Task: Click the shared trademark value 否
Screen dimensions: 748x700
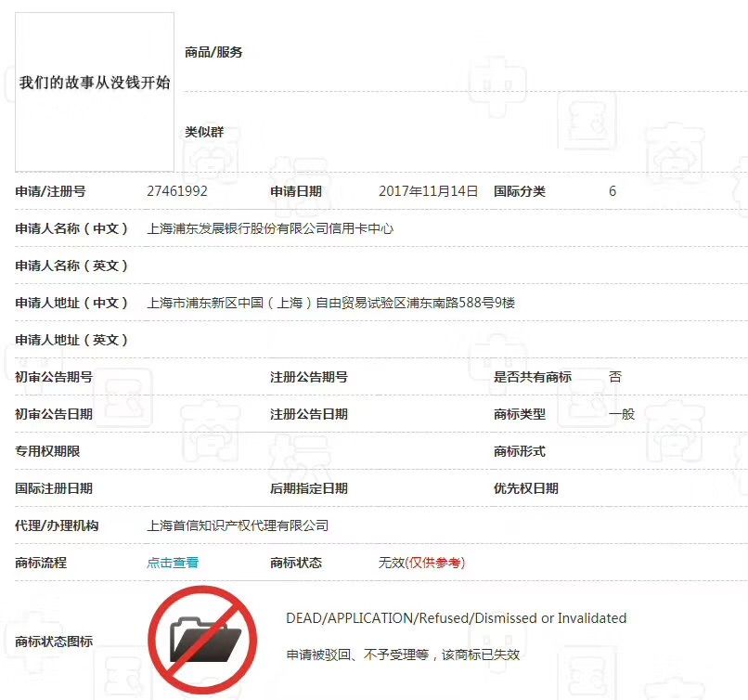Action: pos(615,377)
